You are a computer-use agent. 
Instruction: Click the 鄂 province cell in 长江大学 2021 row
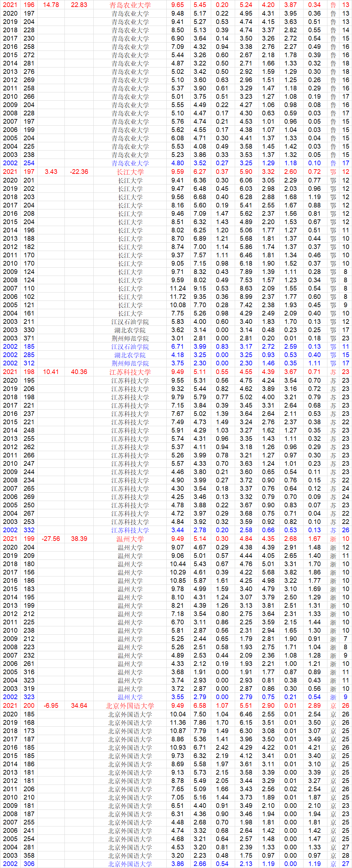(333, 172)
